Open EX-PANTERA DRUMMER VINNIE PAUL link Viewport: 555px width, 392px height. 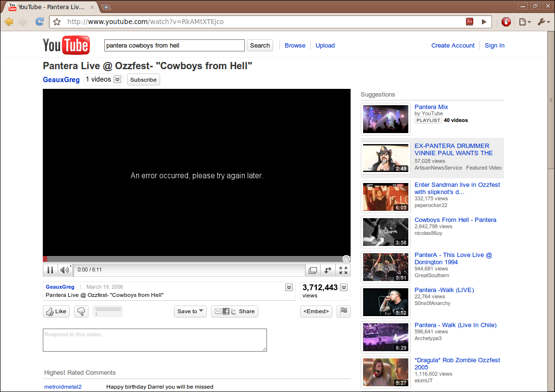[x=454, y=149]
